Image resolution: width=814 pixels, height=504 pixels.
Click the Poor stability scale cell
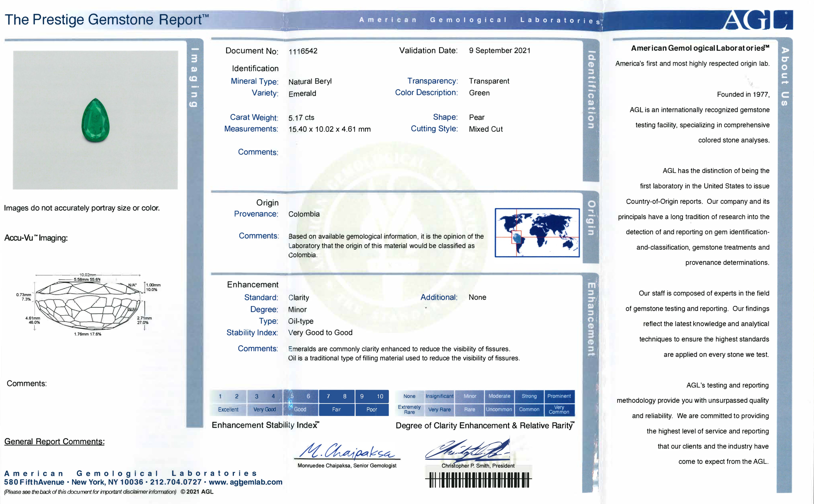(x=372, y=409)
